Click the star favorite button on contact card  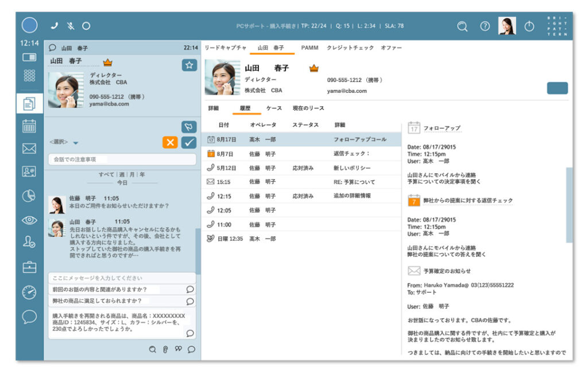point(189,65)
